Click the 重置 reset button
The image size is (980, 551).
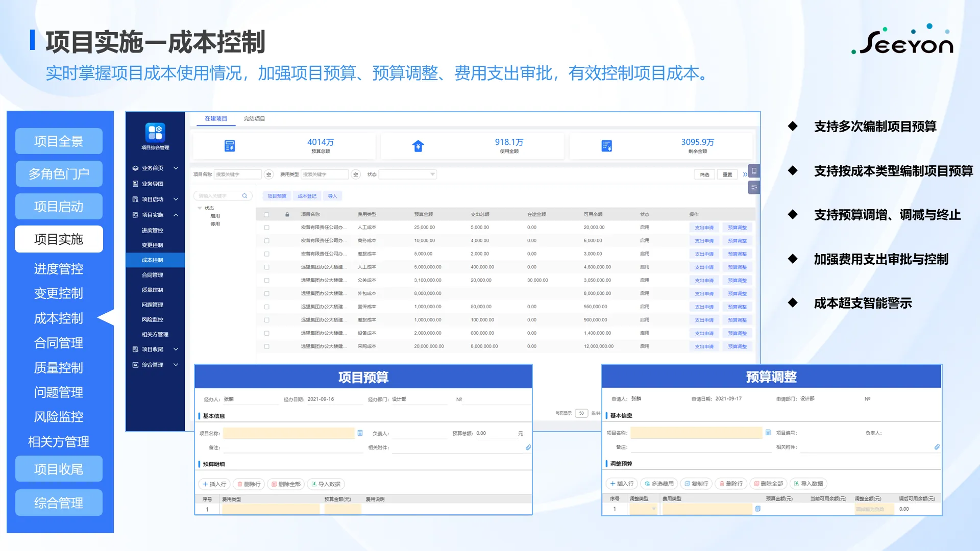pos(727,174)
